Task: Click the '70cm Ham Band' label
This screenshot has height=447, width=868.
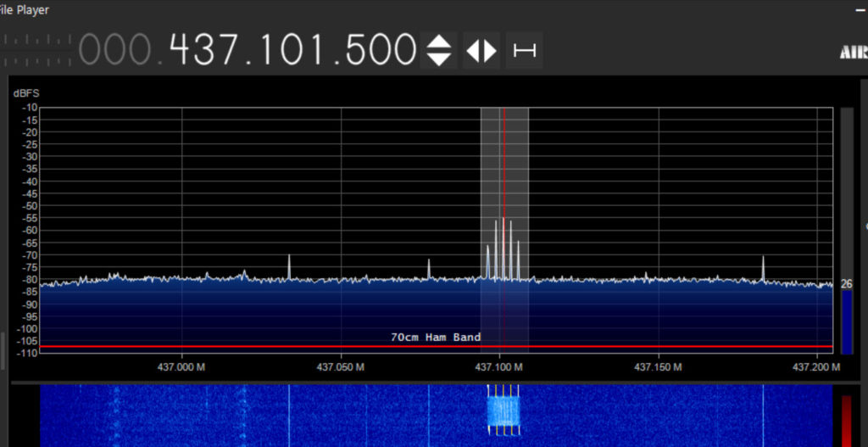Action: 436,338
